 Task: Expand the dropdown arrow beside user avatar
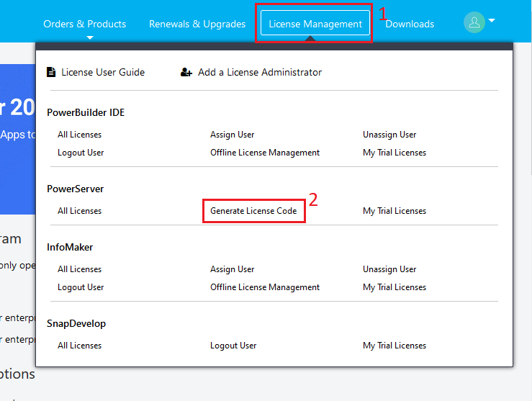[492, 21]
